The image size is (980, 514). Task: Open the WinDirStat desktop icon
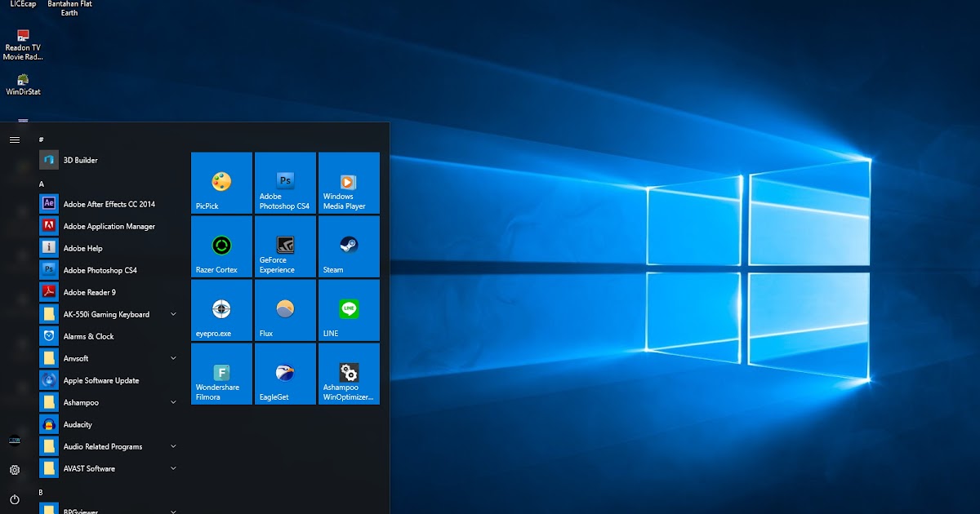click(23, 85)
